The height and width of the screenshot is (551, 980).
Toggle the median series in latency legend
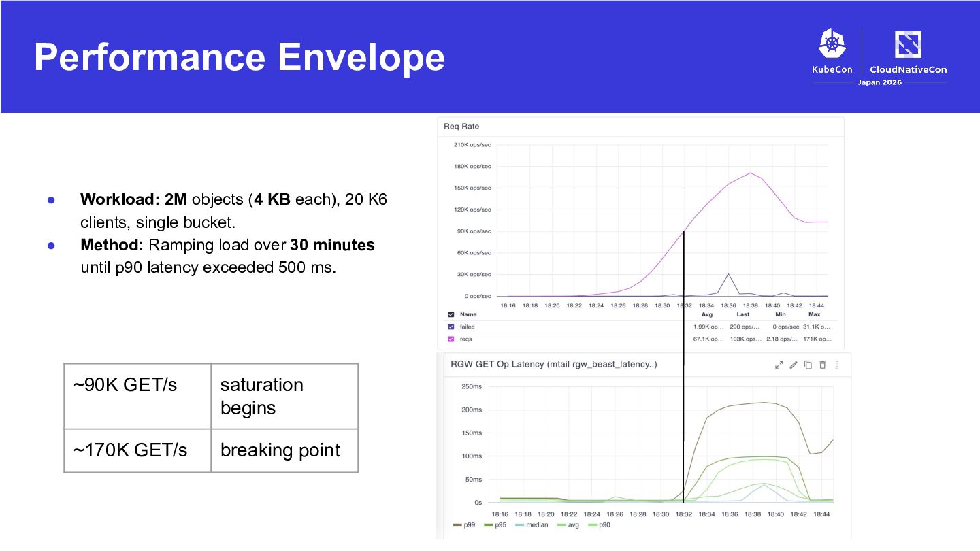pos(532,525)
